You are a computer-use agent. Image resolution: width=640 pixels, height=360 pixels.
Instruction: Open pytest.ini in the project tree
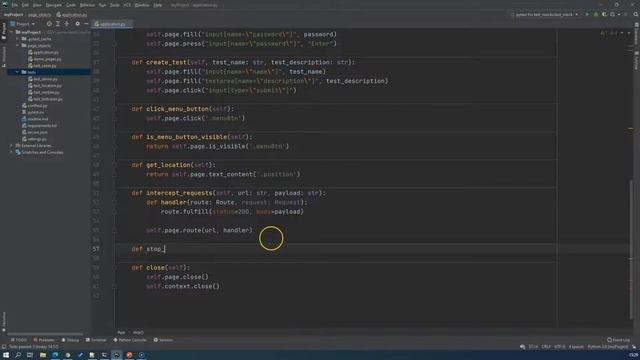[33, 112]
